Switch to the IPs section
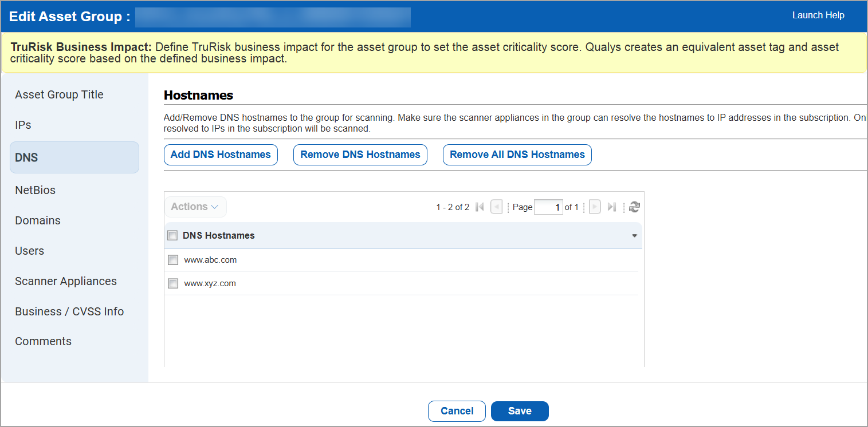 (23, 125)
